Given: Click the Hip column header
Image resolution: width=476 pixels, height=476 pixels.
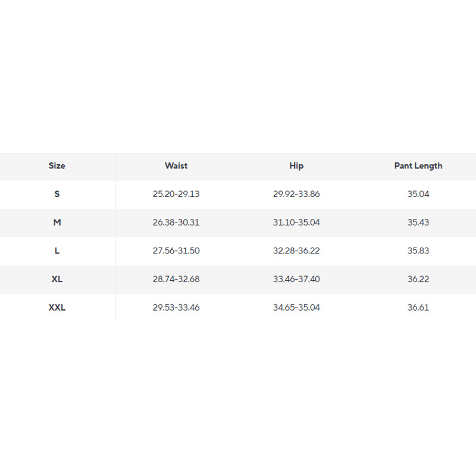Looking at the screenshot, I should [x=296, y=166].
